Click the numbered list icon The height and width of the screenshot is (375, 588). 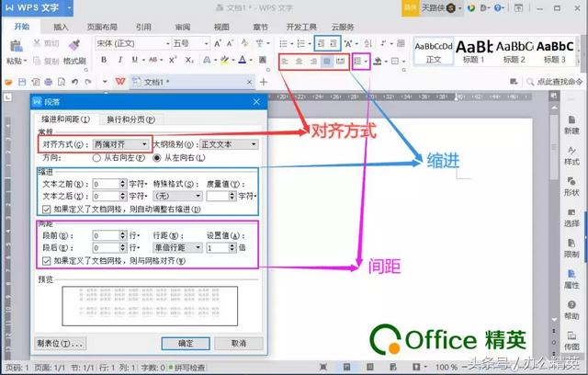coord(301,44)
